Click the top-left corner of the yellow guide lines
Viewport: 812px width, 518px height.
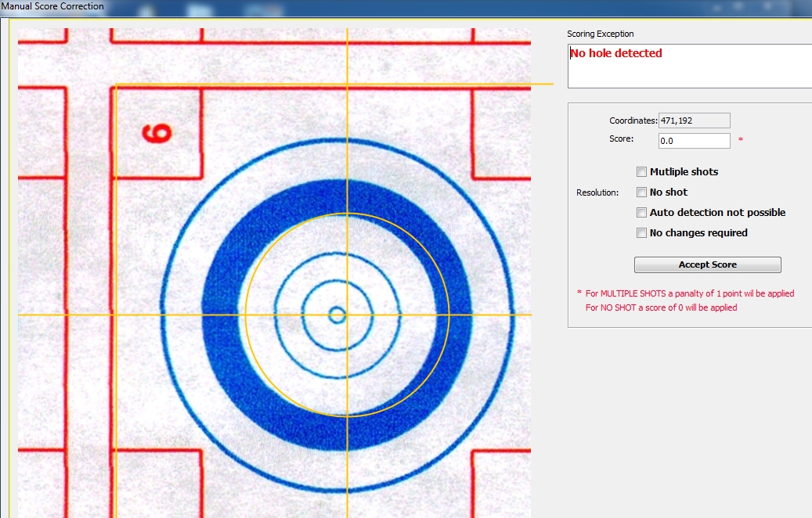click(x=116, y=85)
